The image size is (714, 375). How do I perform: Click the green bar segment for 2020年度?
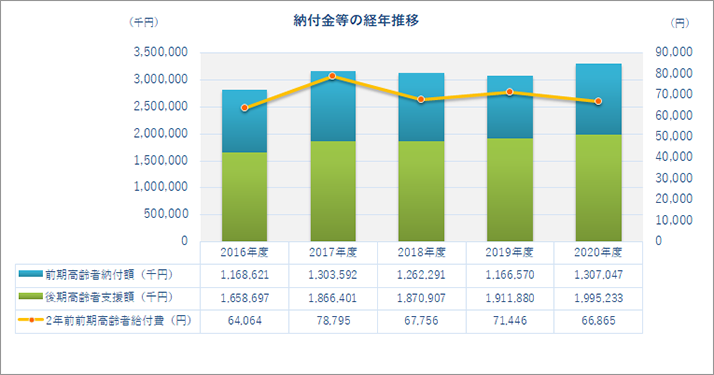[x=598, y=188]
